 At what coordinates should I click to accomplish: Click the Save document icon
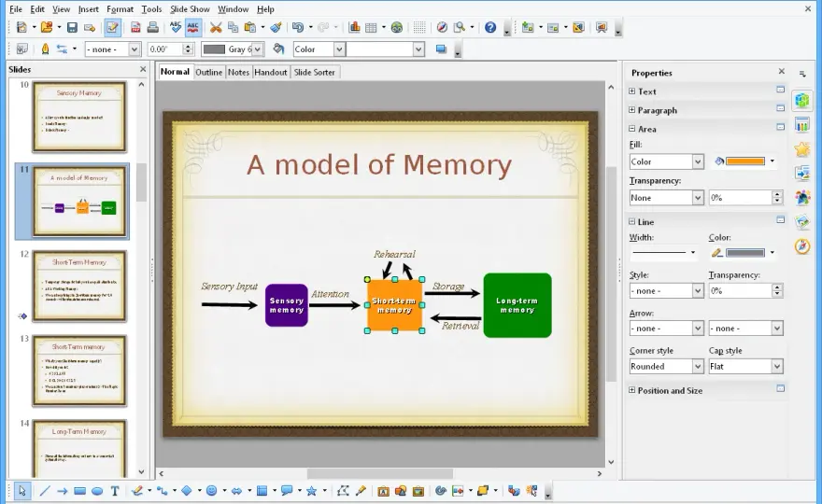point(72,27)
